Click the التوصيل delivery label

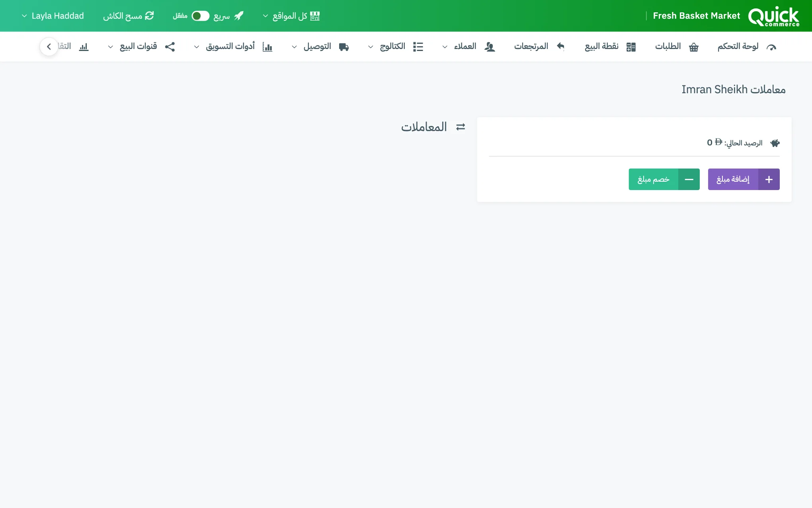(x=317, y=47)
